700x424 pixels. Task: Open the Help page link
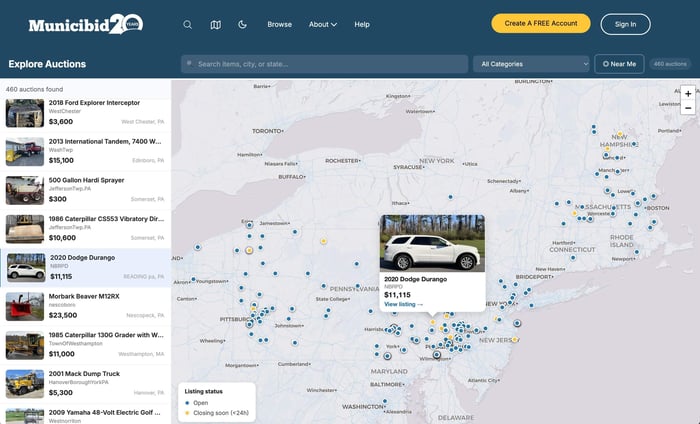click(x=362, y=25)
